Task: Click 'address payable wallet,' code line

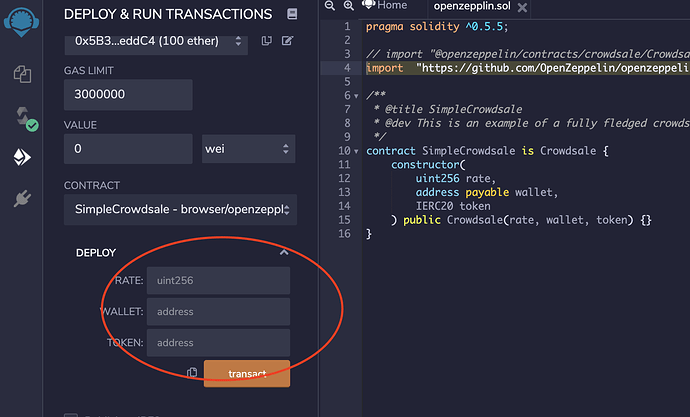Action: [487, 192]
